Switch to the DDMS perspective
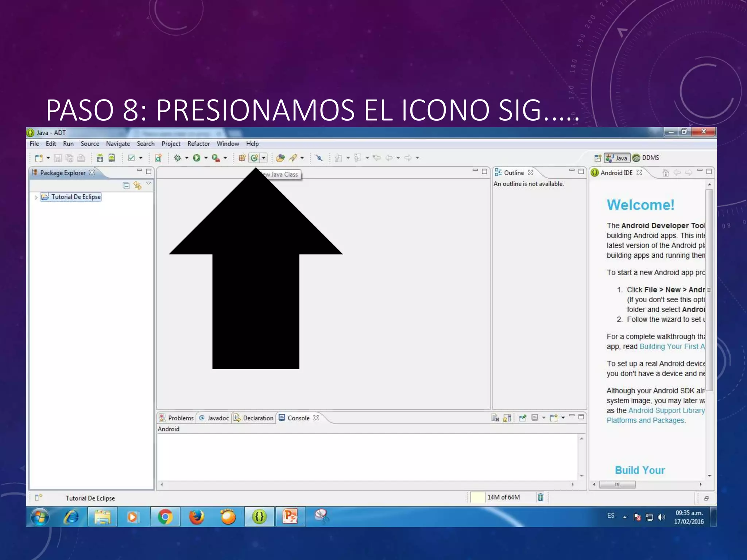The height and width of the screenshot is (560, 747). 646,158
